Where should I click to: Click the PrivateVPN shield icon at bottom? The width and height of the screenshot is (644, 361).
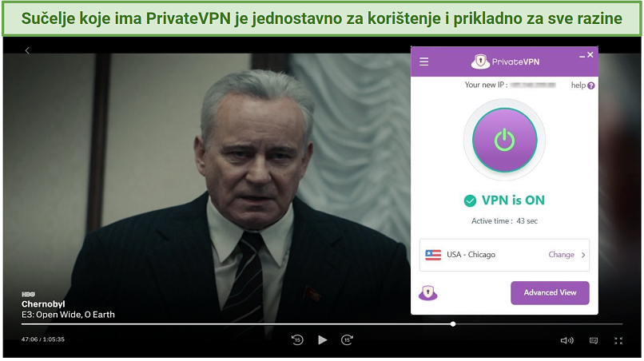pos(428,293)
